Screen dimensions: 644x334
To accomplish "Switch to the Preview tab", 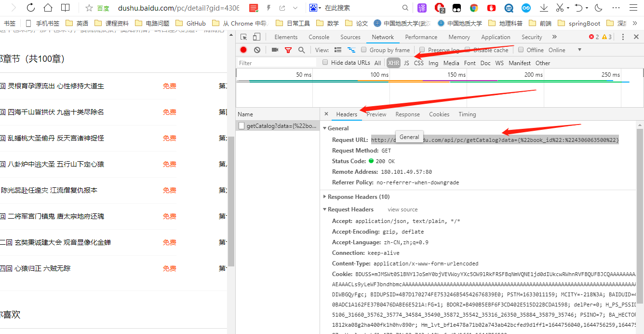I will 376,114.
